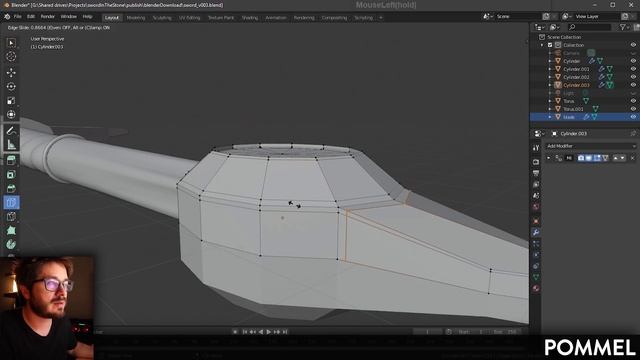Image resolution: width=640 pixels, height=360 pixels.
Task: Select the Move tool
Action: point(11,73)
